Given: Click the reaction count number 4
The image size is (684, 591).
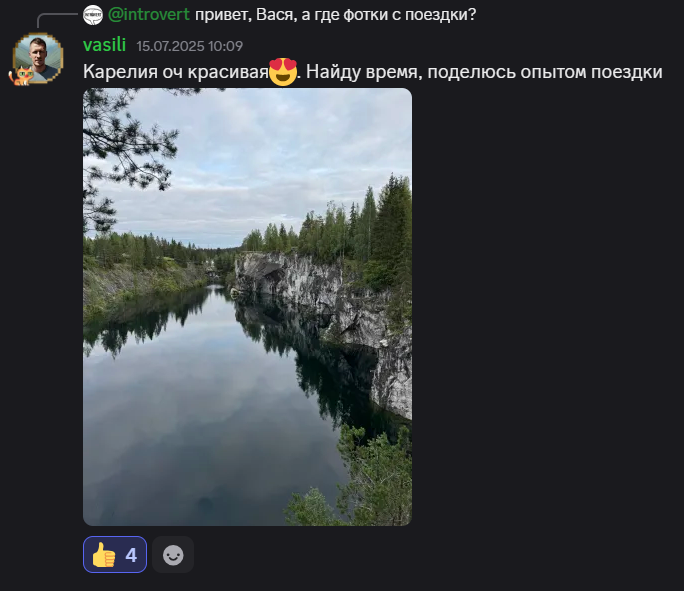Looking at the screenshot, I should (x=131, y=555).
